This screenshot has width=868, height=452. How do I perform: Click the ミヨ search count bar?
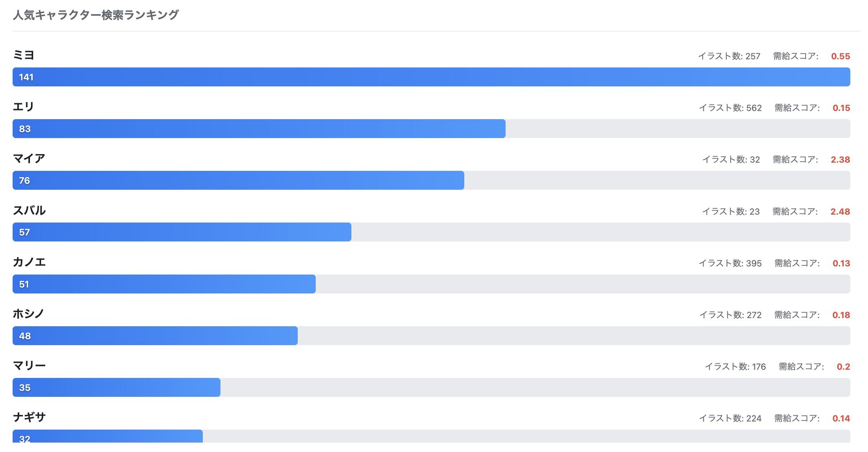coord(431,77)
